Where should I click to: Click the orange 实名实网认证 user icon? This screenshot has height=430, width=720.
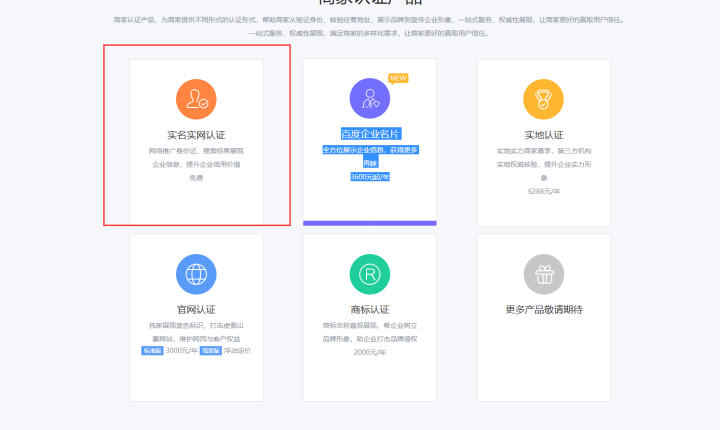[196, 99]
